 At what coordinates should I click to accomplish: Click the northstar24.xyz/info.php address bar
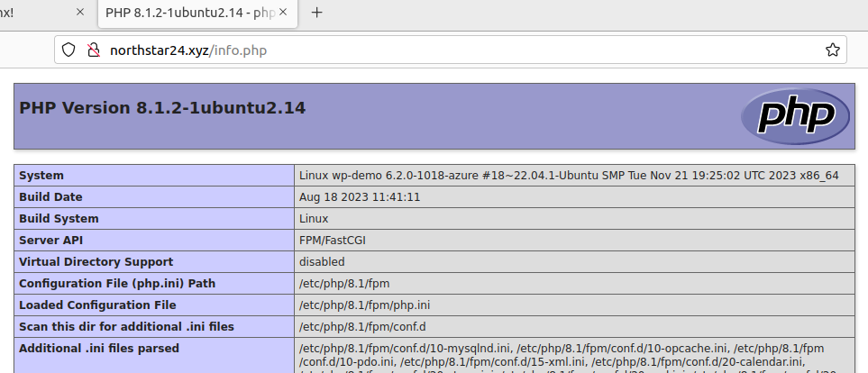pos(450,50)
